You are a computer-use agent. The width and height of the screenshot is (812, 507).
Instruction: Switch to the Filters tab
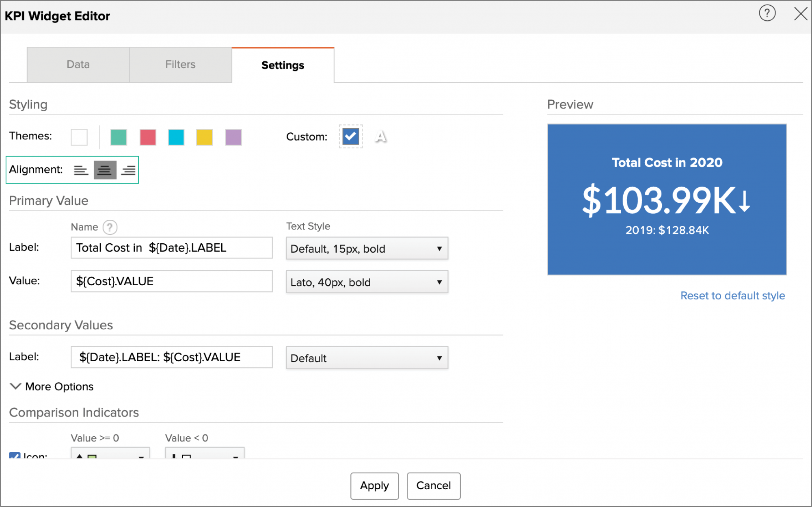180,64
